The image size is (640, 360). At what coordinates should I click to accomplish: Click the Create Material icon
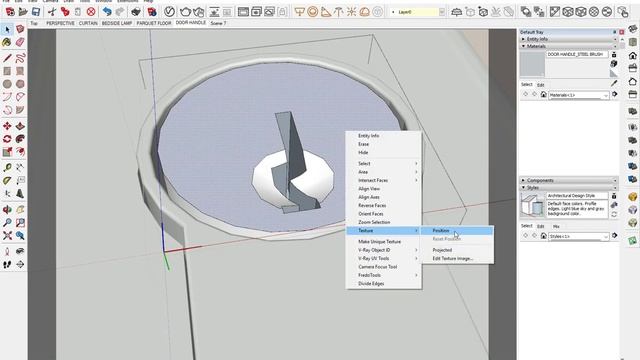pos(614,63)
